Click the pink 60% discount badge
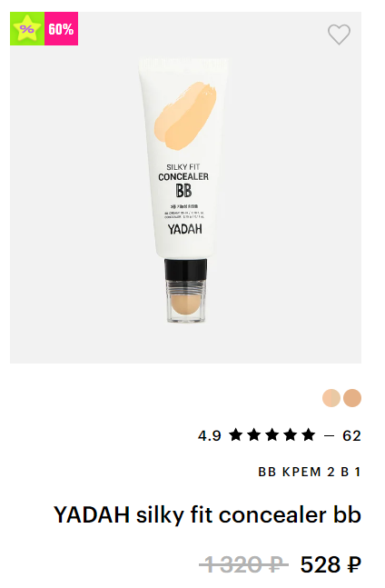 (61, 28)
